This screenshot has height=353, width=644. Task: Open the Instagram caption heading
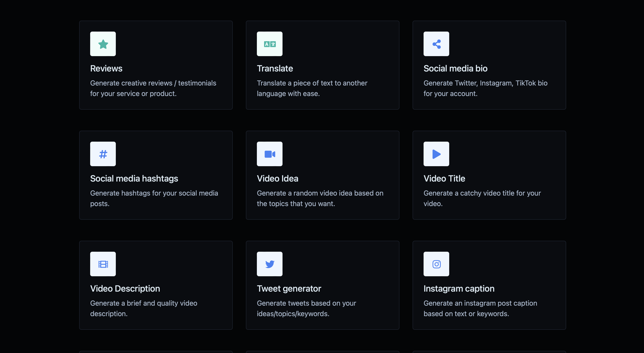[x=459, y=289]
